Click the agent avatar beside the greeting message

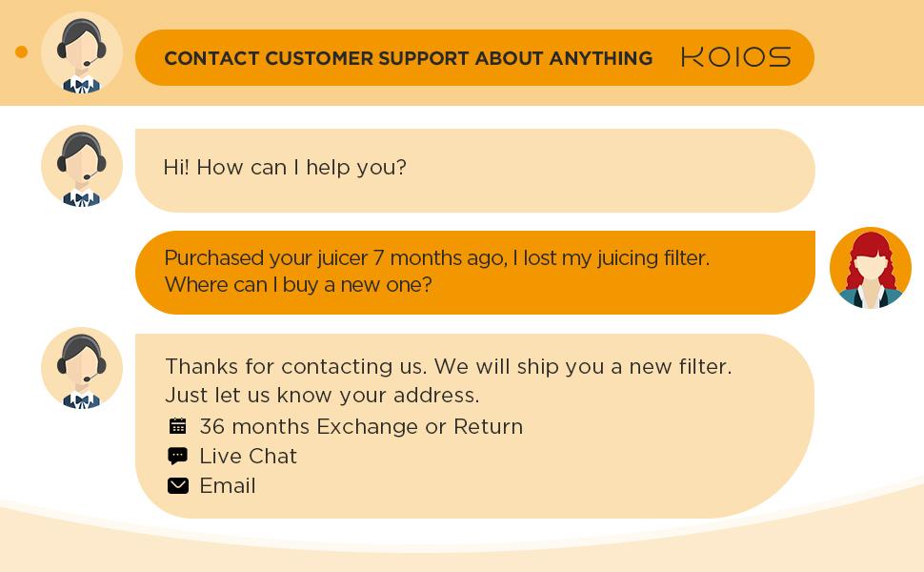82,167
